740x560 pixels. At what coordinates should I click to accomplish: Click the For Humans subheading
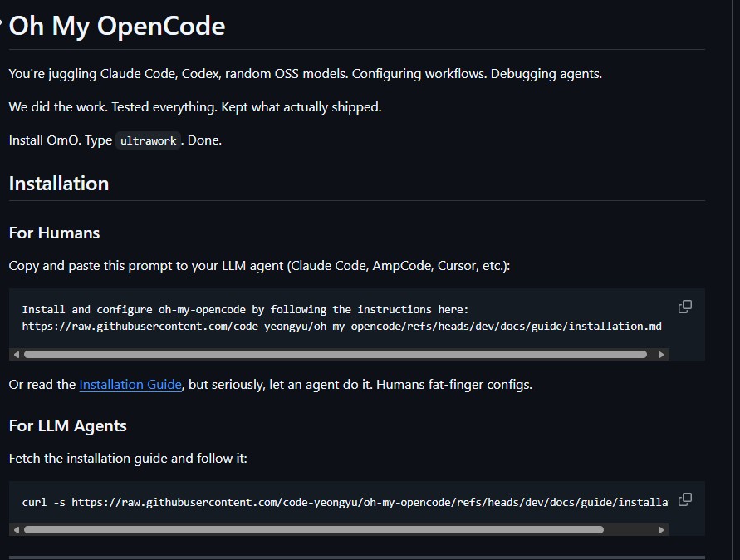pos(53,233)
